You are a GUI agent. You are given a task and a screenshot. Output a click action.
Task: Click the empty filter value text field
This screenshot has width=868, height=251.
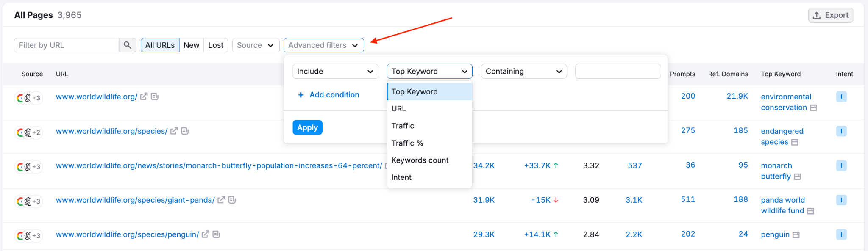click(x=618, y=72)
